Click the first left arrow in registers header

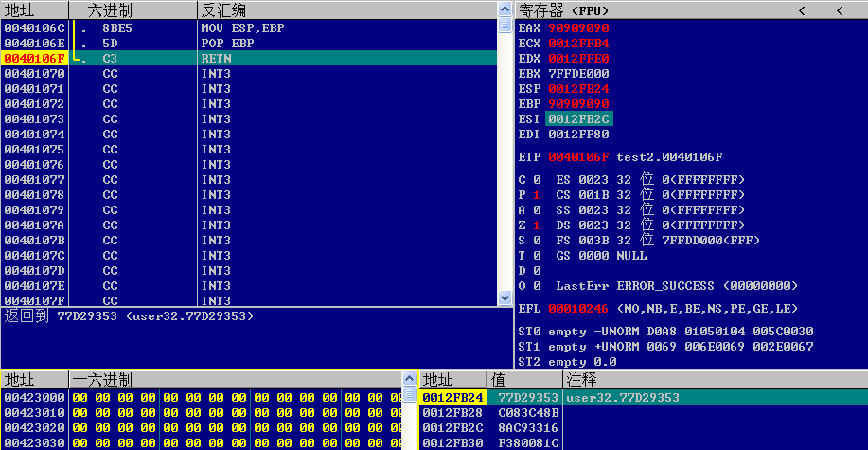point(802,10)
